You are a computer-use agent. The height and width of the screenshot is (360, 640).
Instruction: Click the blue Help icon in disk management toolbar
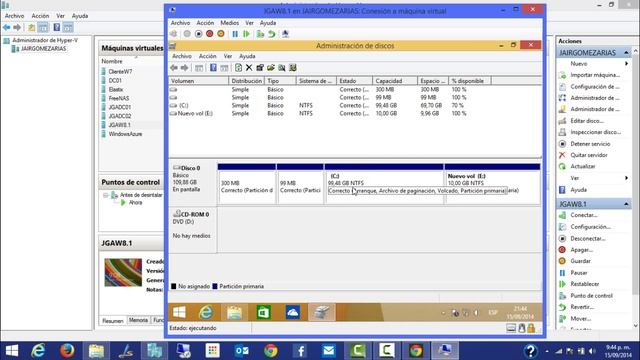(x=213, y=68)
